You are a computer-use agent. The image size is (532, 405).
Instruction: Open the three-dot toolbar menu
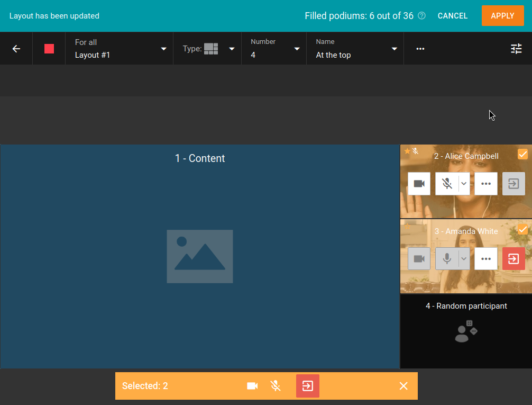(420, 49)
